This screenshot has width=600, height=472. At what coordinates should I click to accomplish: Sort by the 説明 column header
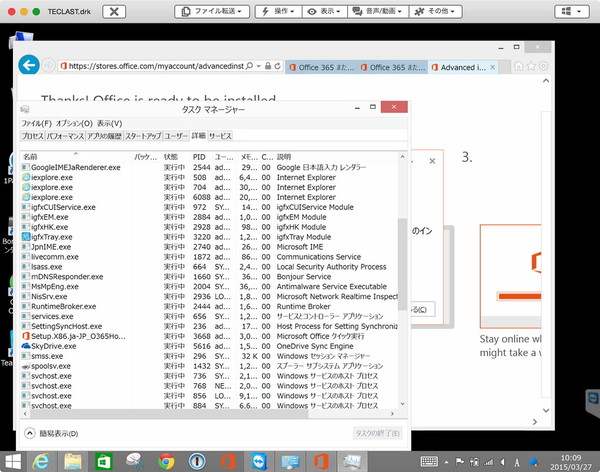pos(337,157)
